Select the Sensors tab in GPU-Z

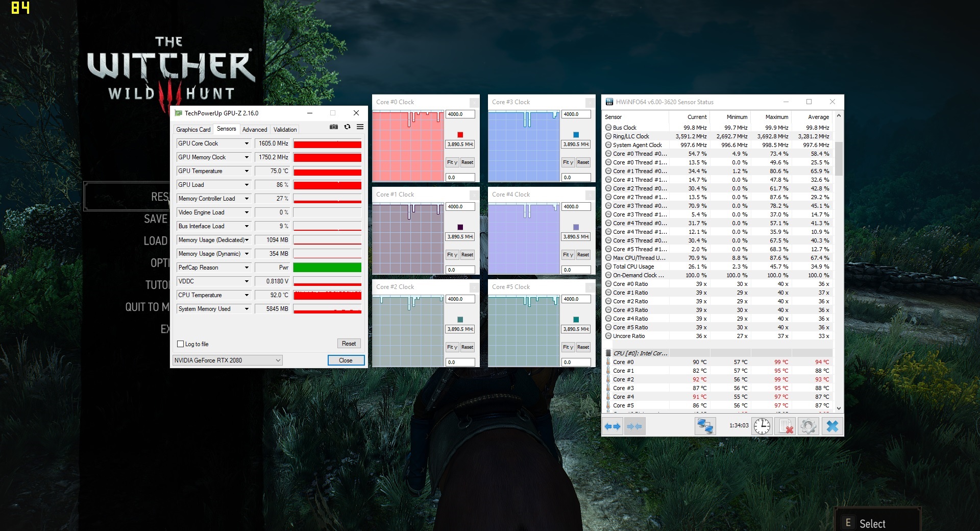coord(226,129)
